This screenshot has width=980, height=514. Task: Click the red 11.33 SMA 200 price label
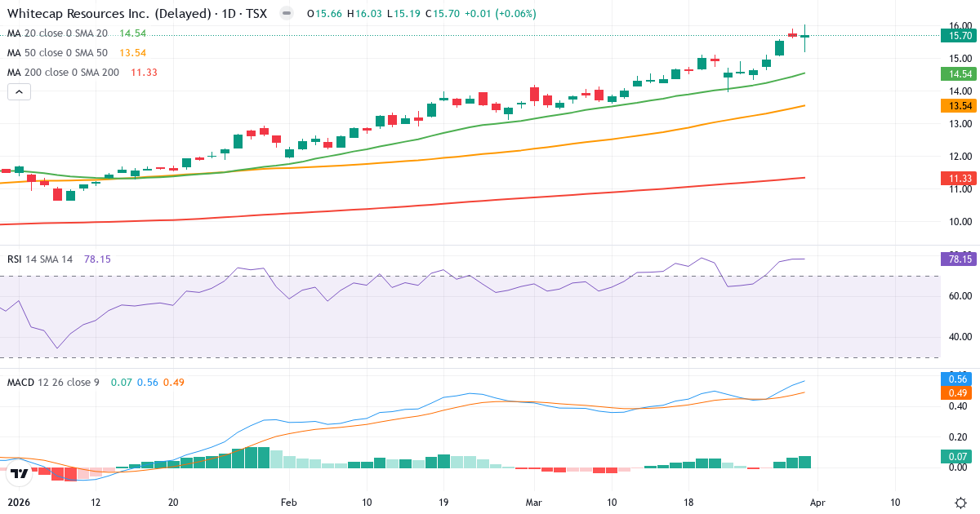957,177
